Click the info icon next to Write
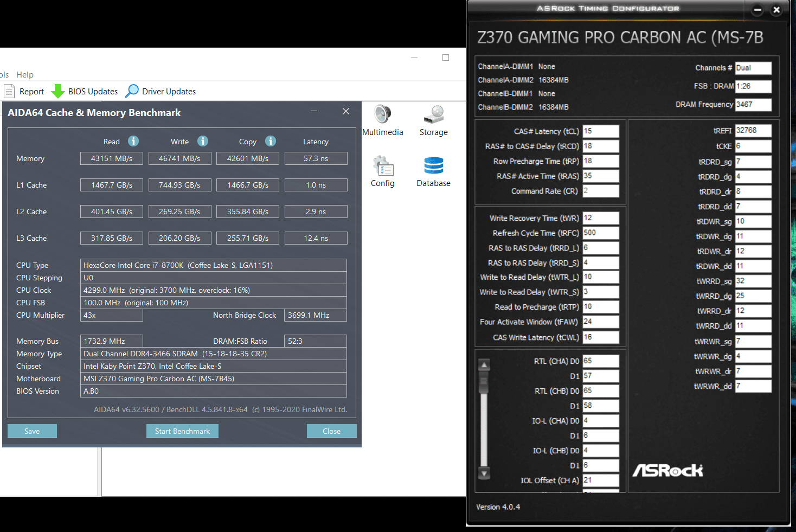Screen dimensions: 796x532 (203, 141)
